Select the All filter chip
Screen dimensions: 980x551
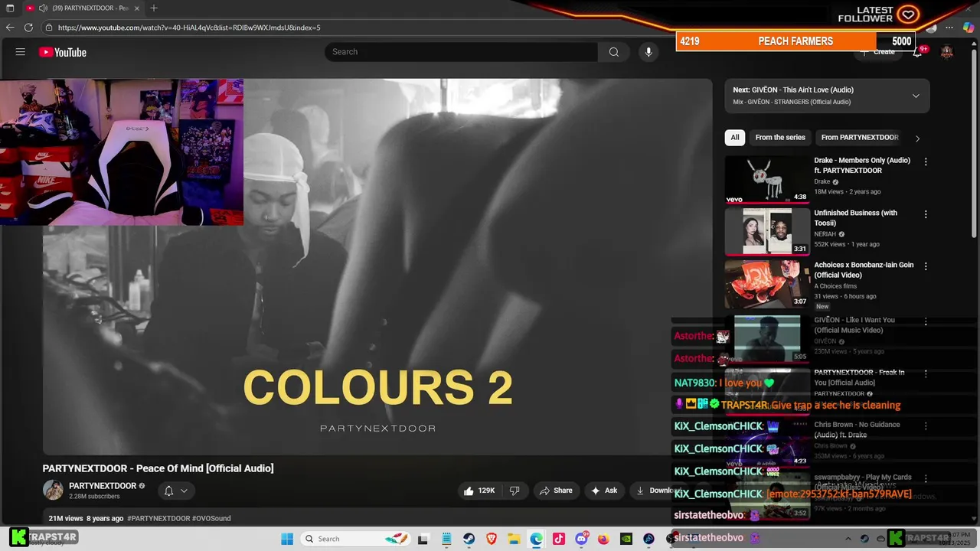coord(735,138)
